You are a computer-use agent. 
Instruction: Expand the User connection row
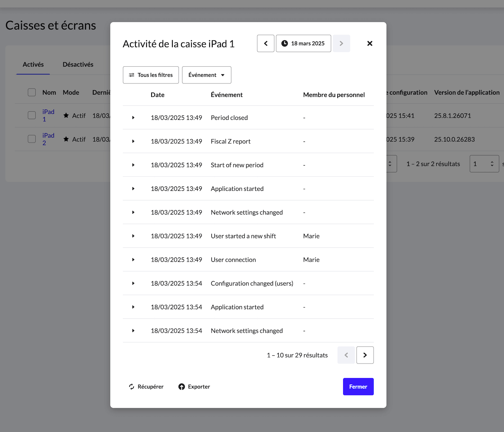[133, 260]
